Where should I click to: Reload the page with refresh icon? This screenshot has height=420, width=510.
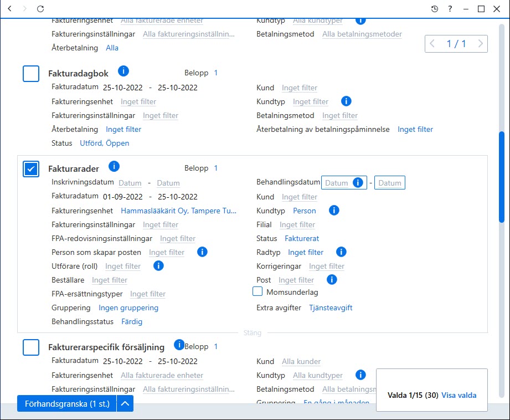pos(40,9)
